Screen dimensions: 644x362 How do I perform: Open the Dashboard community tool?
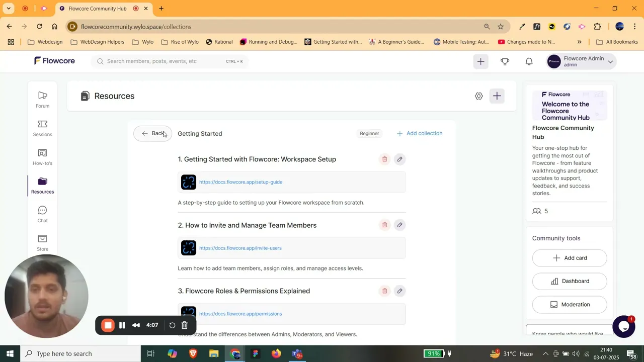tap(570, 281)
